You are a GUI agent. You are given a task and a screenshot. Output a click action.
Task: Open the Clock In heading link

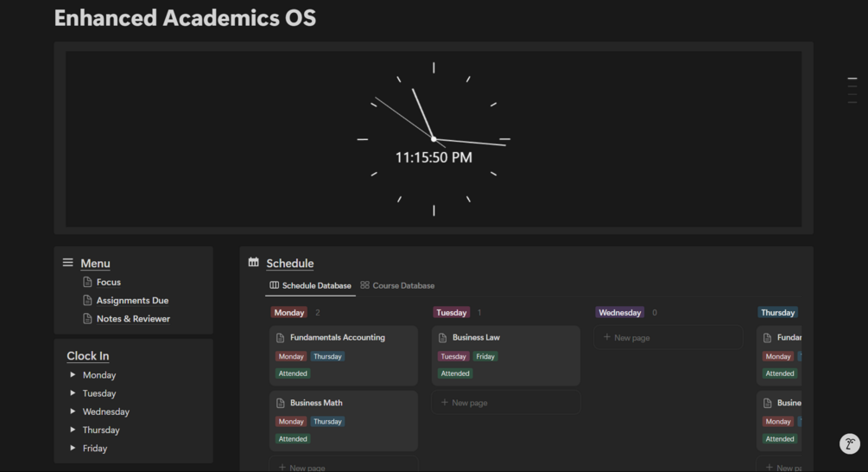88,355
